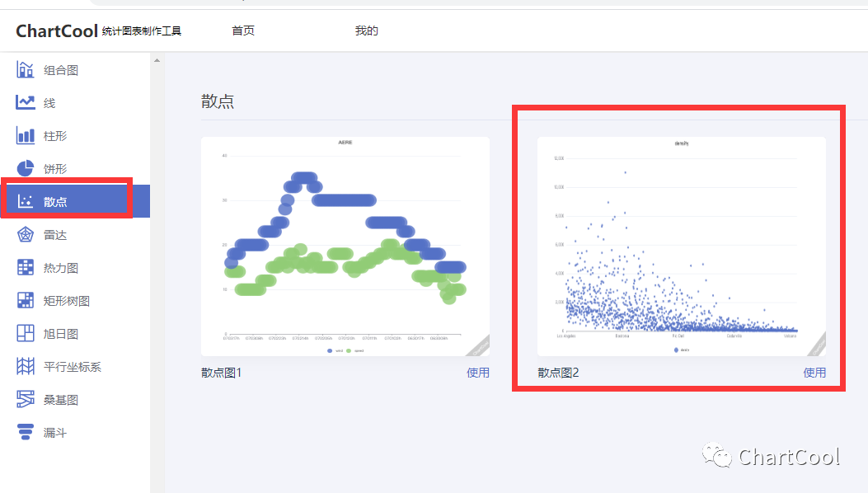Select the Sankey diagram (桑基图) icon

26,400
